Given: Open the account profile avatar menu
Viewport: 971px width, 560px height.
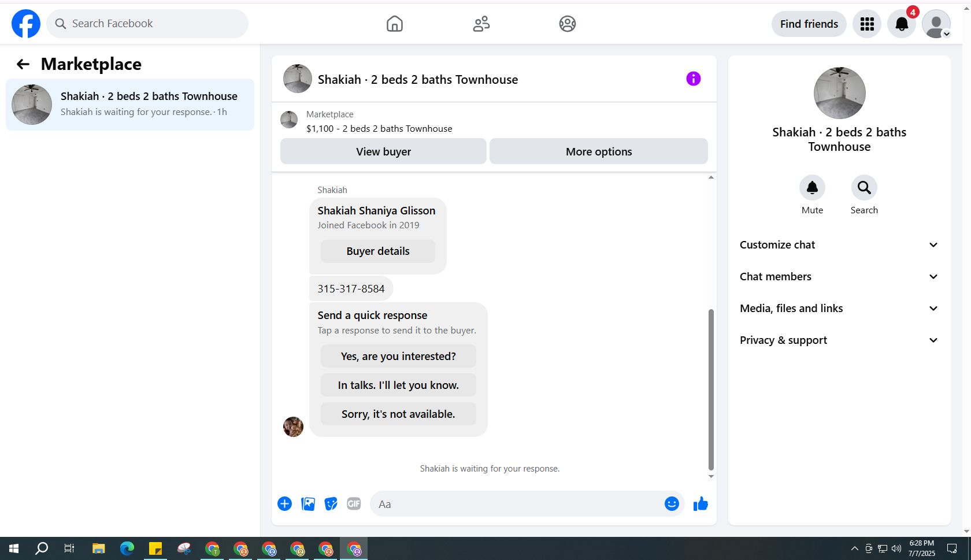Looking at the screenshot, I should pyautogui.click(x=936, y=24).
